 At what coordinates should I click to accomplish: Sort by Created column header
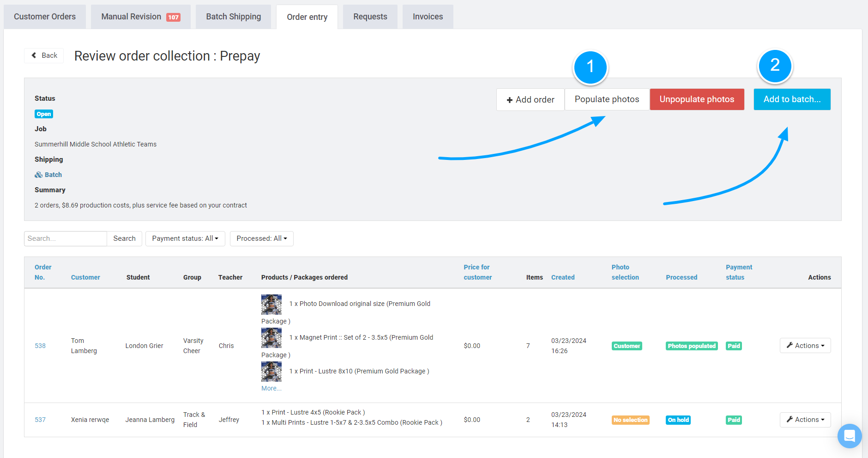[563, 277]
